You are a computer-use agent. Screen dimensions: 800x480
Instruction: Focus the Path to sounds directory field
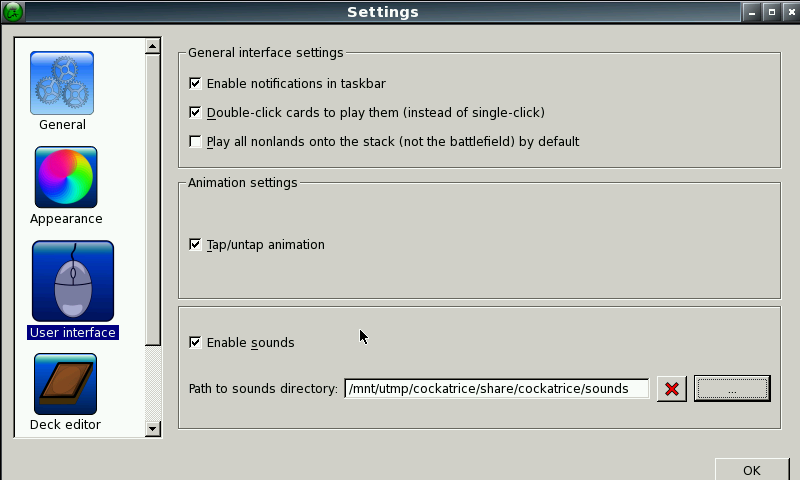pos(496,389)
